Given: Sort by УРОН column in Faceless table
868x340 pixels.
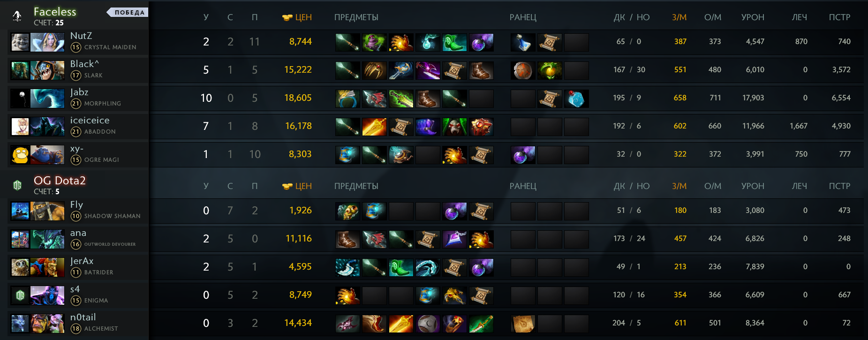Looking at the screenshot, I should coord(753,17).
